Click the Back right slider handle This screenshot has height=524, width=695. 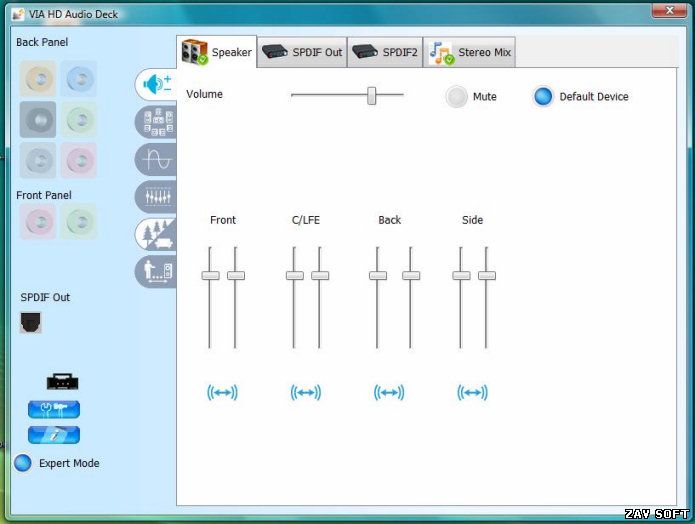coord(411,275)
